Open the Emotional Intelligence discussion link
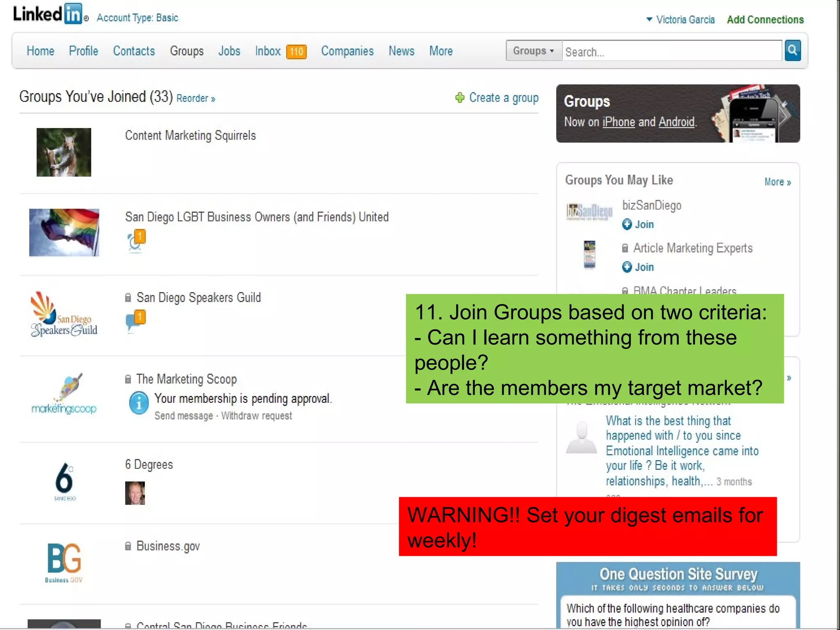 tap(682, 451)
